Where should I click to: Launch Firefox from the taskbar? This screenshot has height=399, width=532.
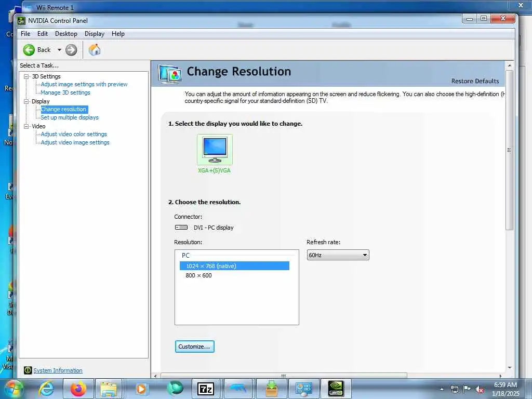(78, 389)
